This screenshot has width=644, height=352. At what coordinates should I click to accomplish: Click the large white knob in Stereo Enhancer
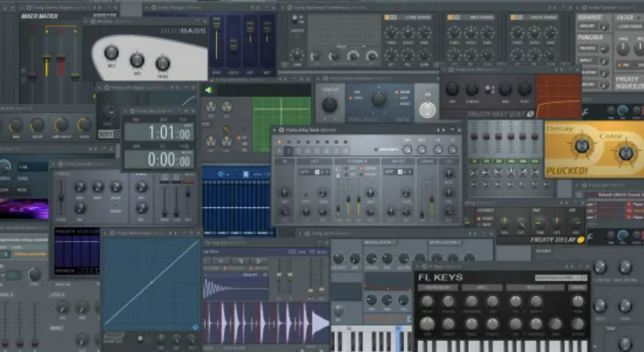click(x=427, y=110)
